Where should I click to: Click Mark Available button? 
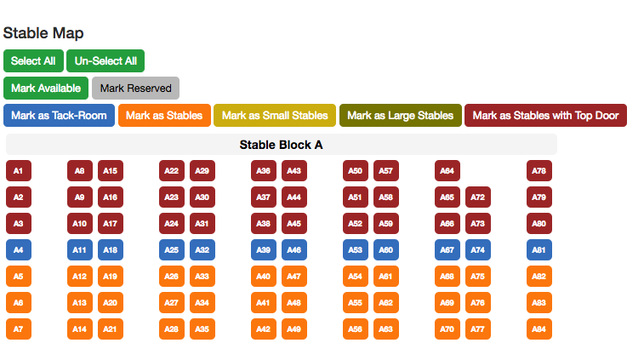(x=46, y=88)
